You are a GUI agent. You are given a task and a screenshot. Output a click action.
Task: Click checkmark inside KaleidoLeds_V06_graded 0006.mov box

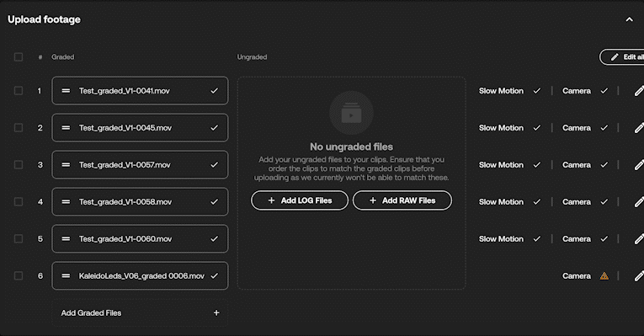[215, 275]
